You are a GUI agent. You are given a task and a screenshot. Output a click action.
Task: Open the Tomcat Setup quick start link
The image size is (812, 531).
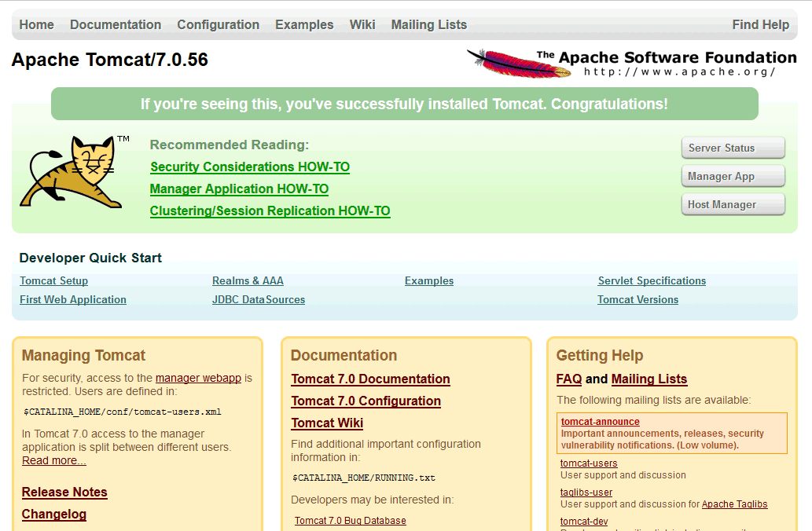coord(54,280)
